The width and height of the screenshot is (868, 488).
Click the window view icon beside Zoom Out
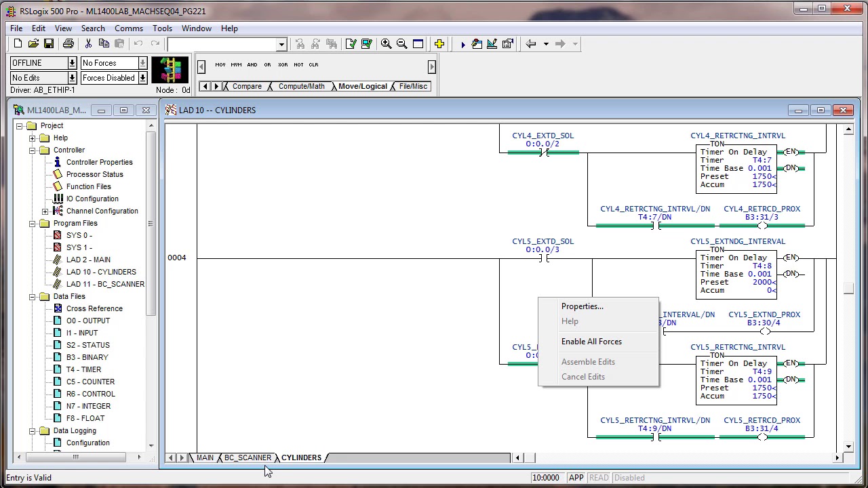pos(418,44)
